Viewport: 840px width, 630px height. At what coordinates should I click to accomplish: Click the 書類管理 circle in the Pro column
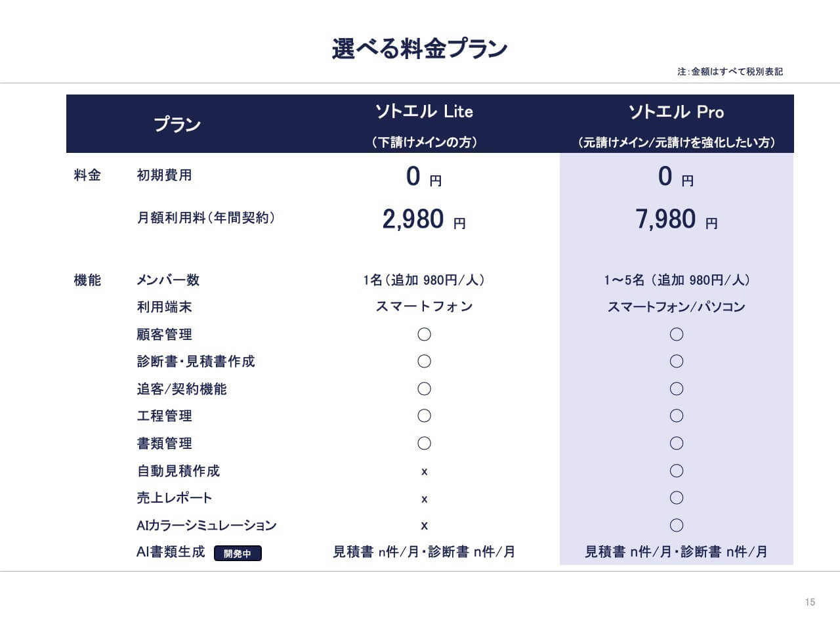click(676, 444)
